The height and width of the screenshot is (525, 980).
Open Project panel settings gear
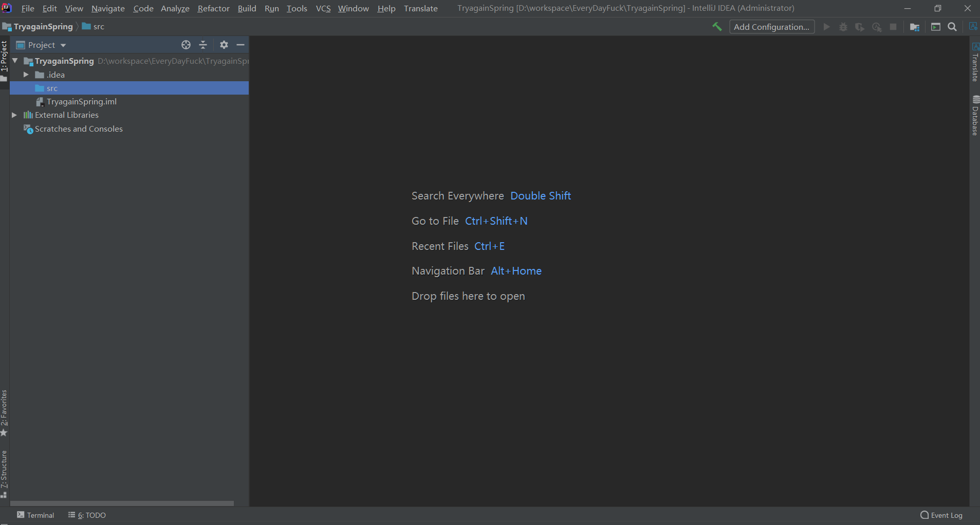tap(224, 45)
